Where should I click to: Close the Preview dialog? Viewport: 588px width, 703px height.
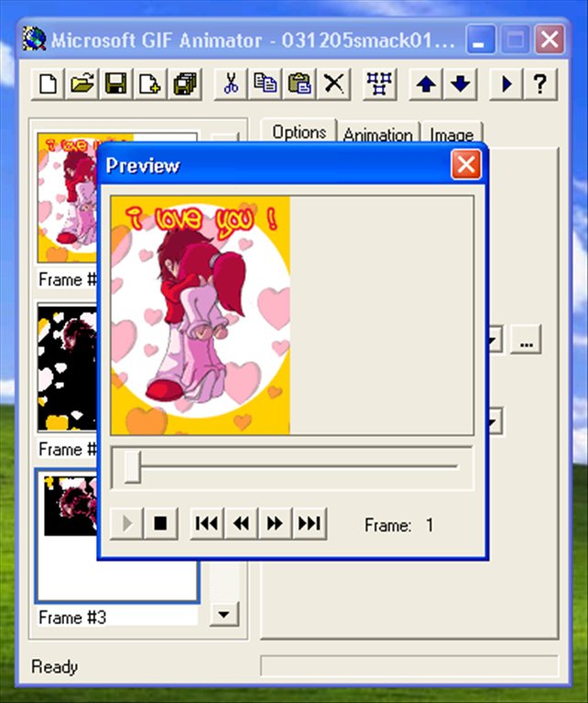coord(466,165)
